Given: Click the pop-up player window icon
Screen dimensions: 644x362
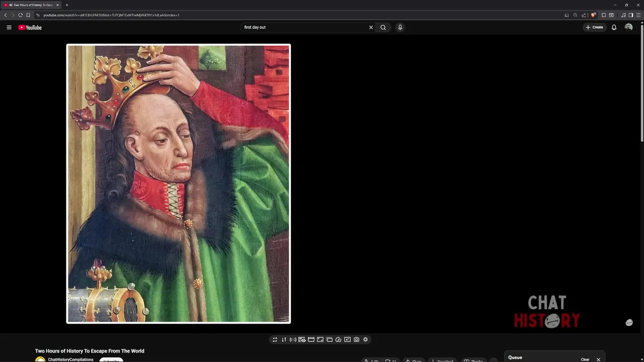Looking at the screenshot, I should pyautogui.click(x=329, y=340).
